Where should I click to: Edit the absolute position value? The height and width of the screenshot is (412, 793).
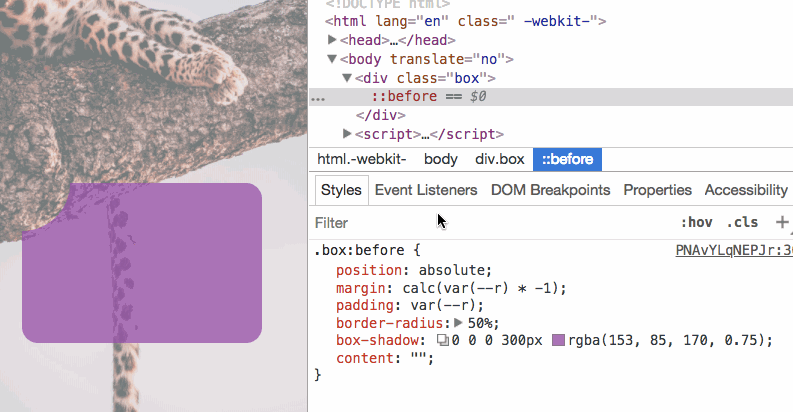(x=452, y=270)
